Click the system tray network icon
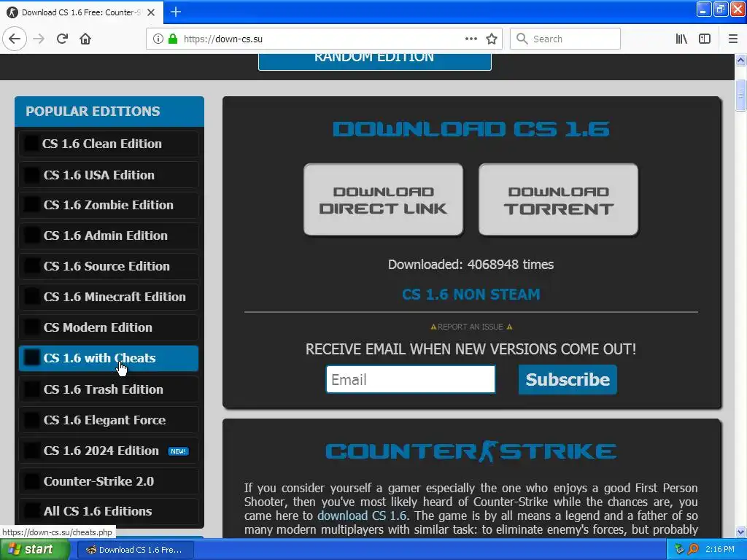This screenshot has width=747, height=560. point(679,549)
